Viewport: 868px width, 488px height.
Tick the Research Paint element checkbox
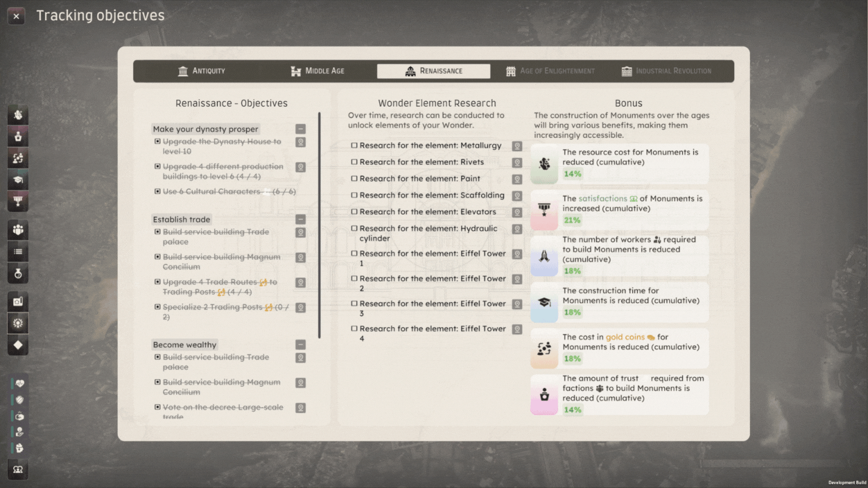pos(354,178)
